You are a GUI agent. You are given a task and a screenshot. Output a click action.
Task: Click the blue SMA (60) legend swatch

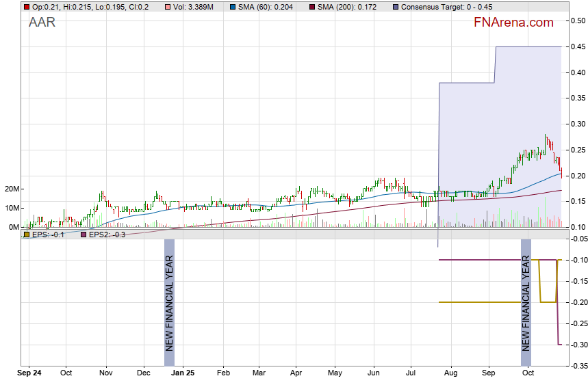[x=232, y=7]
